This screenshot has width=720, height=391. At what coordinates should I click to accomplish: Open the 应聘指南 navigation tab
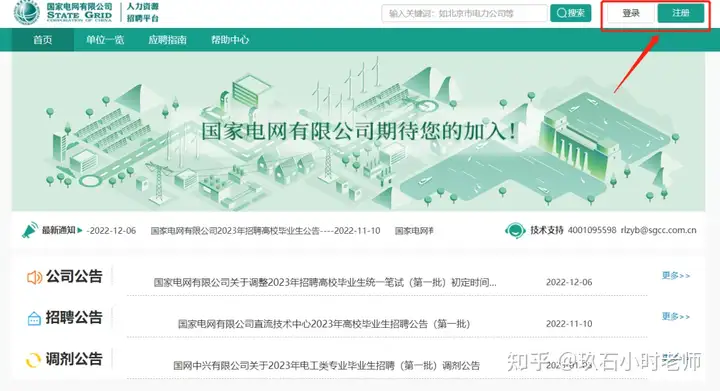tap(167, 40)
